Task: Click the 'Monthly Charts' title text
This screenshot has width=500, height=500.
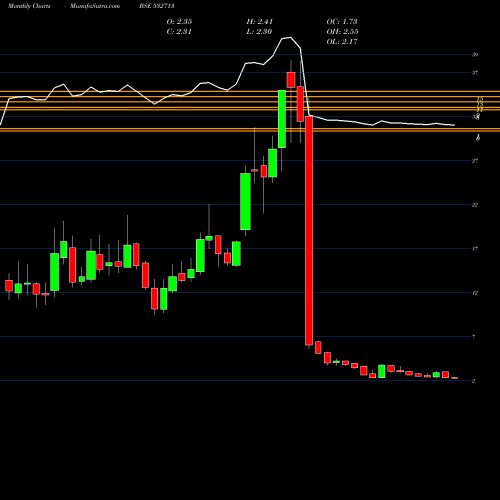Action: pyautogui.click(x=29, y=6)
